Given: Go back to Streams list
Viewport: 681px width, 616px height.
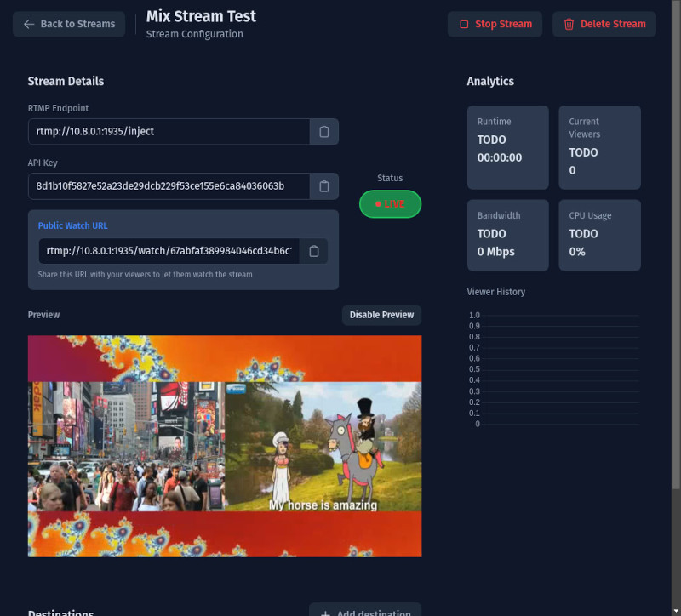Looking at the screenshot, I should click(x=69, y=24).
